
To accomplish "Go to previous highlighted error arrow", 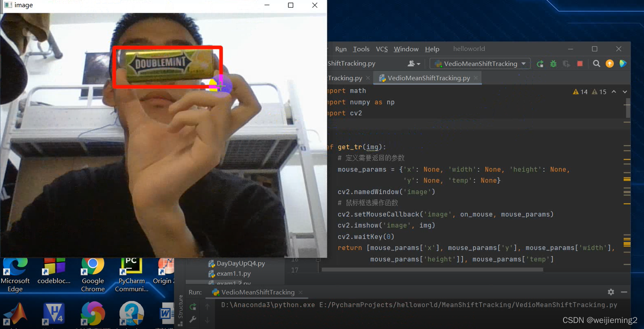I will click(614, 92).
